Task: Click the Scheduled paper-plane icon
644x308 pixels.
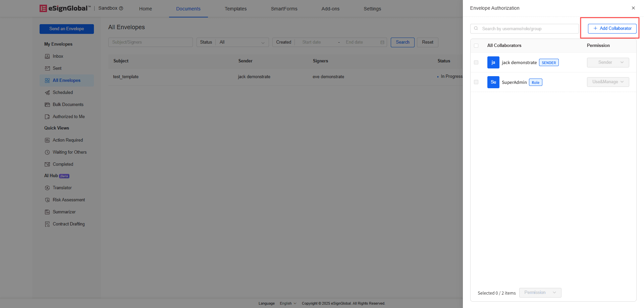Action: coord(47,93)
